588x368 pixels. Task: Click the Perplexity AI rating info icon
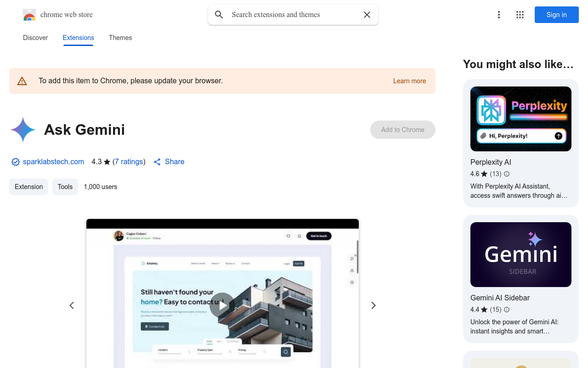507,174
